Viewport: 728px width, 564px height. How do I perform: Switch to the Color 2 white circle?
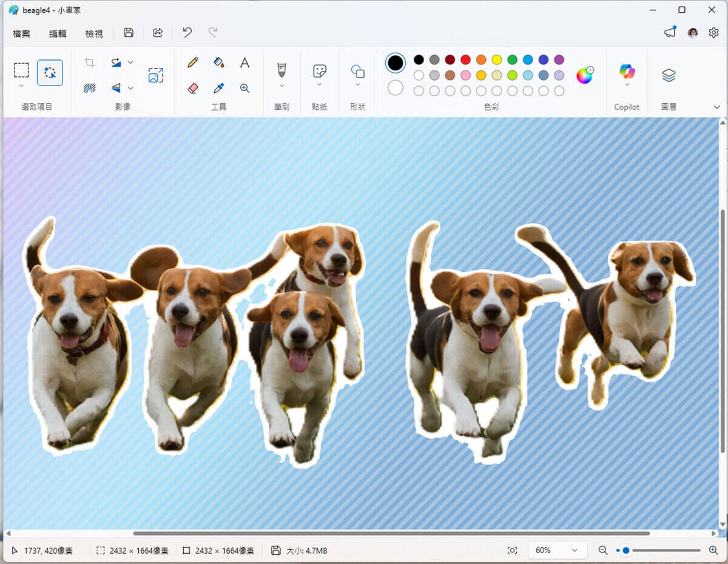click(396, 88)
